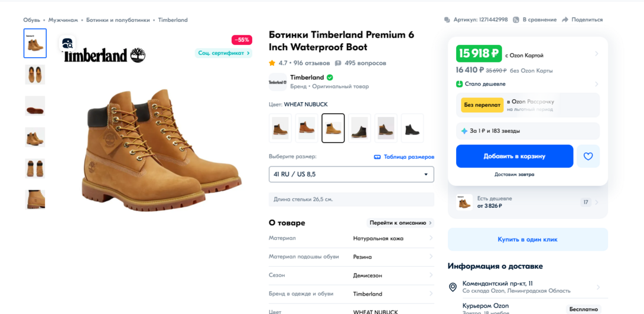View the boot sole thumbnail image
The width and height of the screenshot is (644, 314).
click(x=35, y=106)
